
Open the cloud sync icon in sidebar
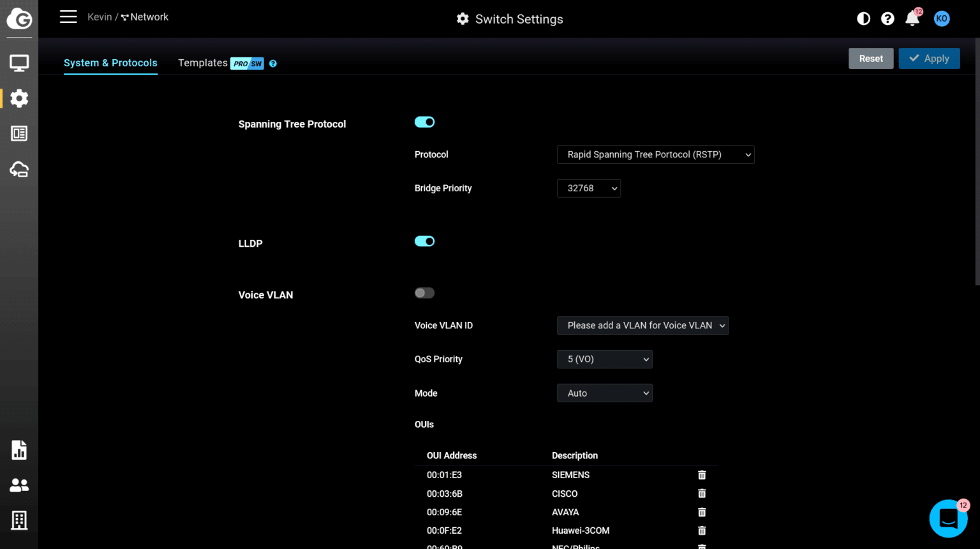19,169
